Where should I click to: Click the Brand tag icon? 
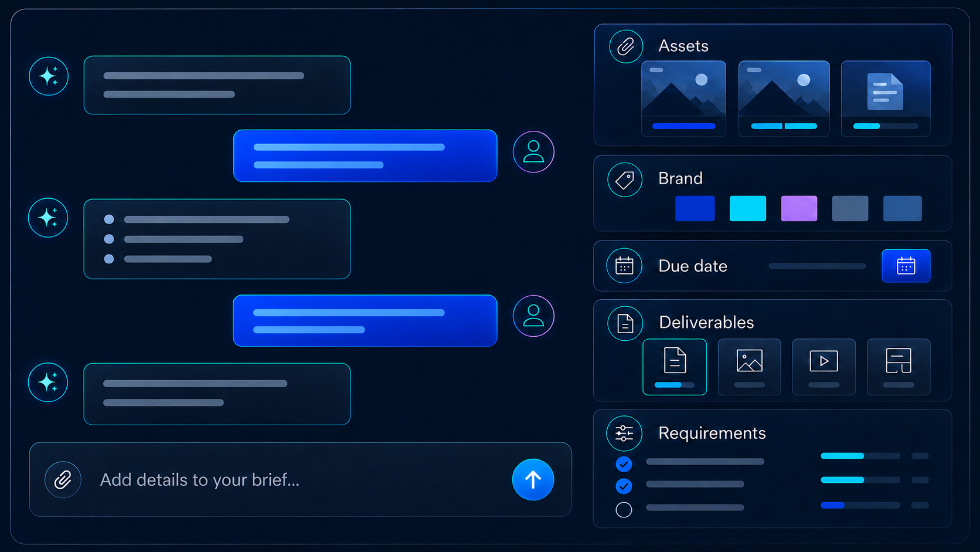pyautogui.click(x=625, y=180)
